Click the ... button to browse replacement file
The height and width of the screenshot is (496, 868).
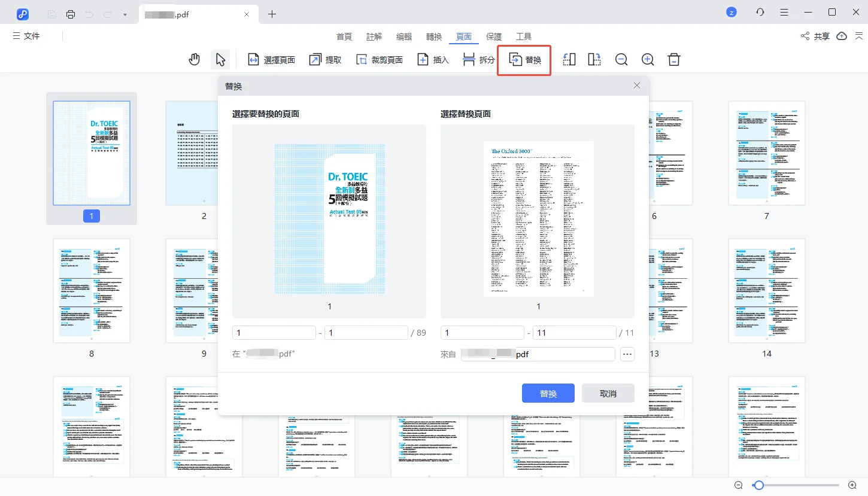click(x=627, y=354)
